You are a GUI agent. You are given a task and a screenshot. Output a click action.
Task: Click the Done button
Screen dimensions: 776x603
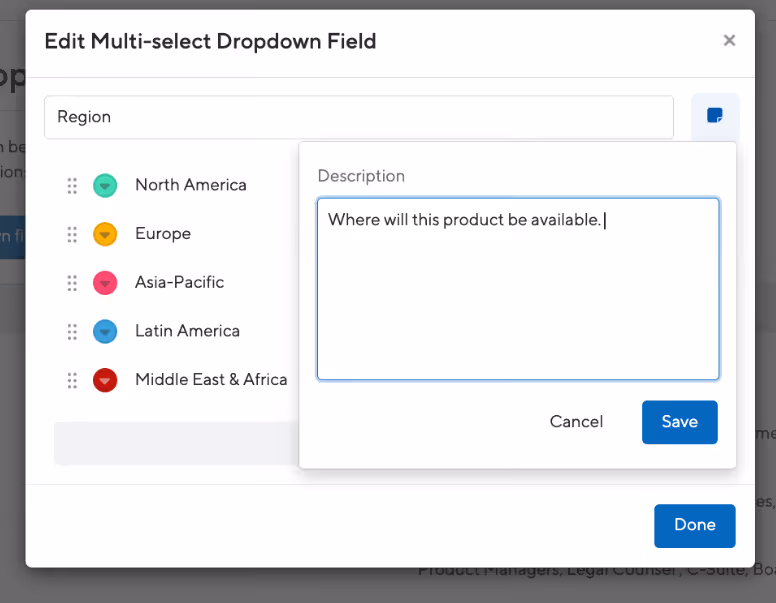point(694,525)
